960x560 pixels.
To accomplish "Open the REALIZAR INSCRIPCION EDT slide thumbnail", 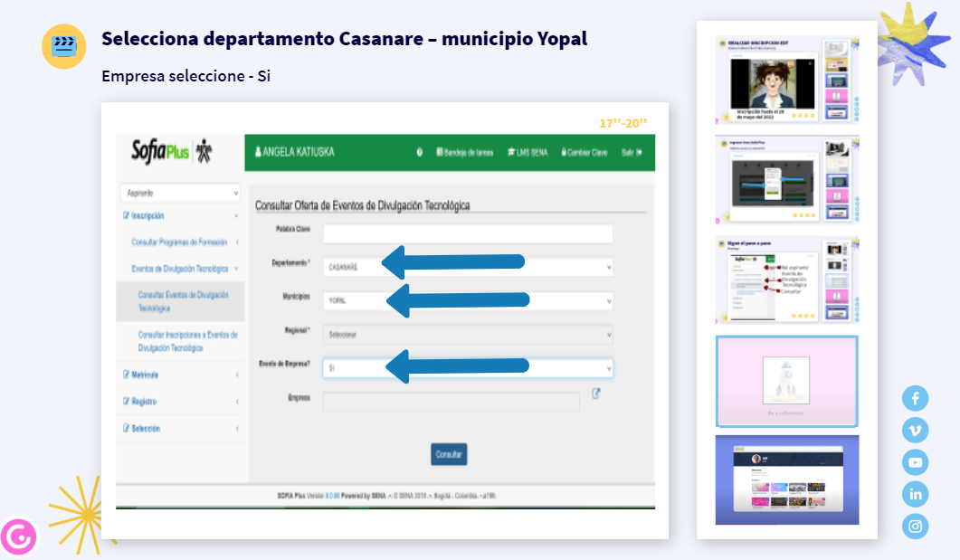I will [x=786, y=81].
